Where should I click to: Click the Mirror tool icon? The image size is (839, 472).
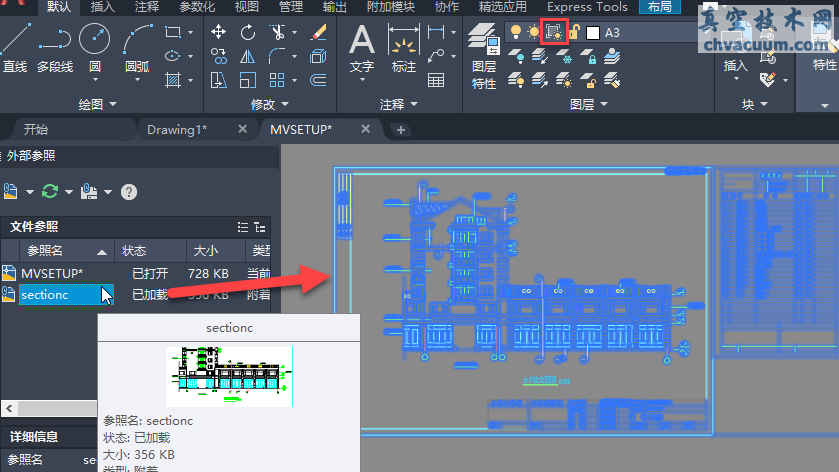[x=248, y=56]
